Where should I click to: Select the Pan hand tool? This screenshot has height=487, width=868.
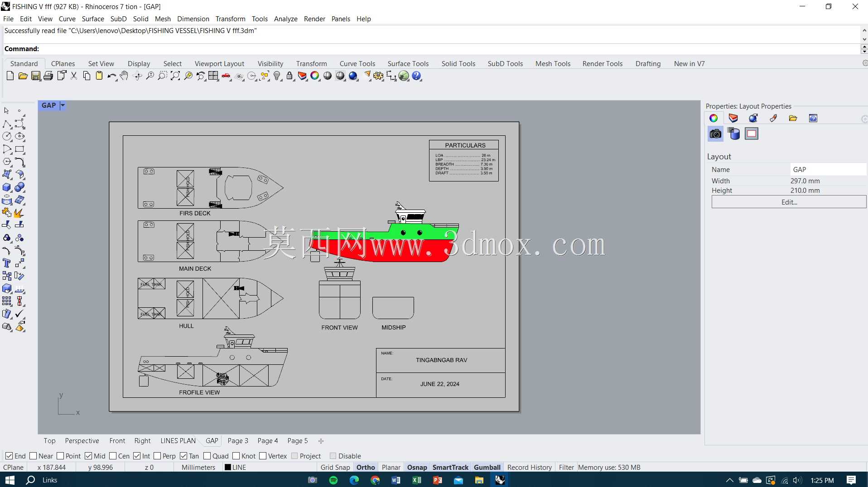click(x=124, y=76)
